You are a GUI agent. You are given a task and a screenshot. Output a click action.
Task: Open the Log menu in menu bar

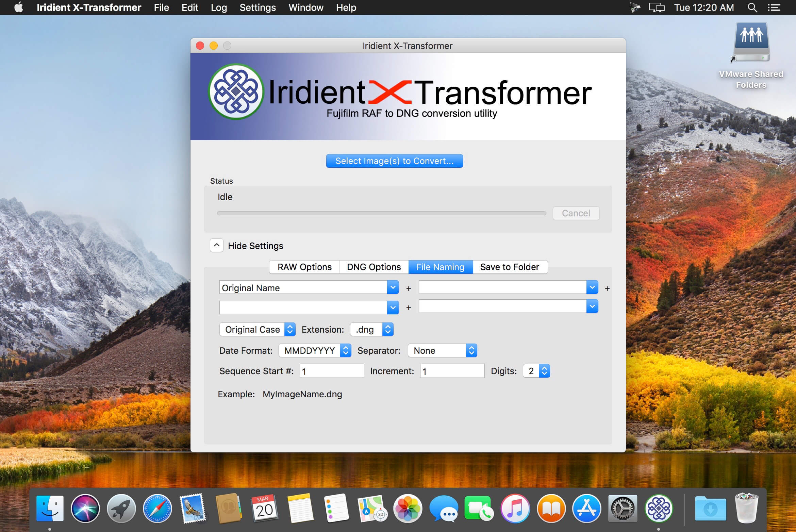pos(219,7)
